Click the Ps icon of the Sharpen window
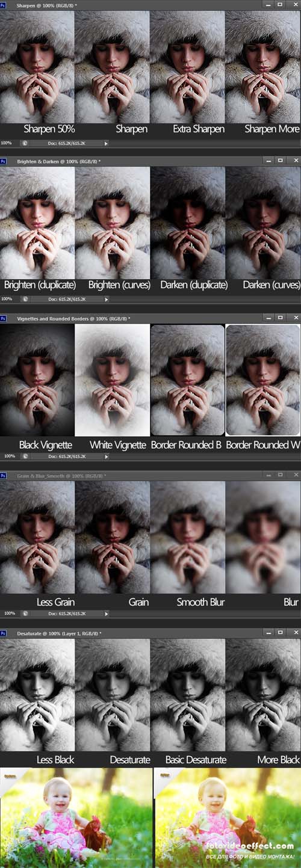 3,4
